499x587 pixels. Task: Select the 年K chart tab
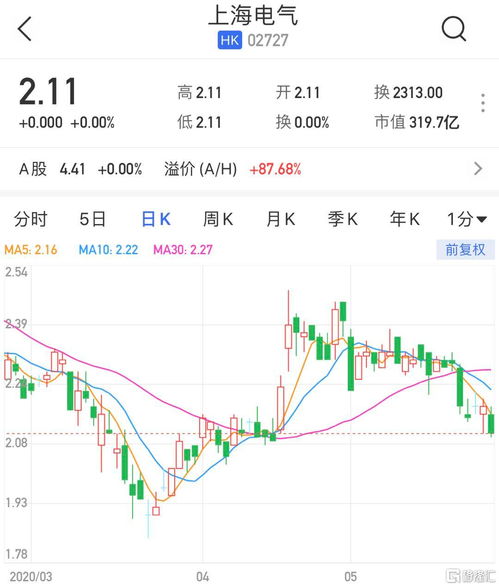(x=405, y=219)
